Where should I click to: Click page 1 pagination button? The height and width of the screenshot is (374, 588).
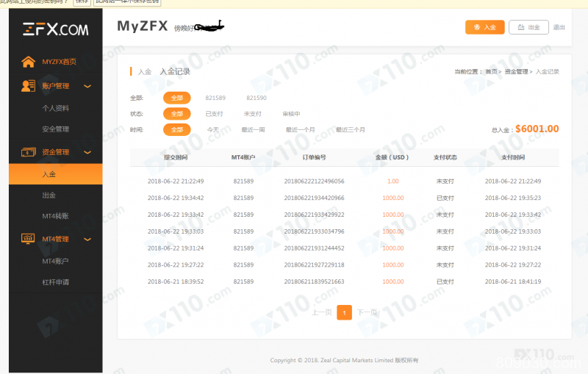point(344,312)
